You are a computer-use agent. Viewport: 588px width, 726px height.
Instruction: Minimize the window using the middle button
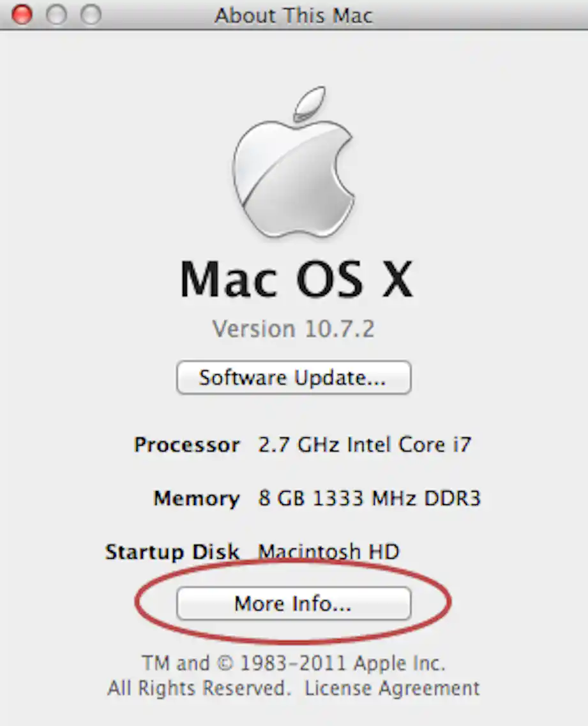(56, 14)
